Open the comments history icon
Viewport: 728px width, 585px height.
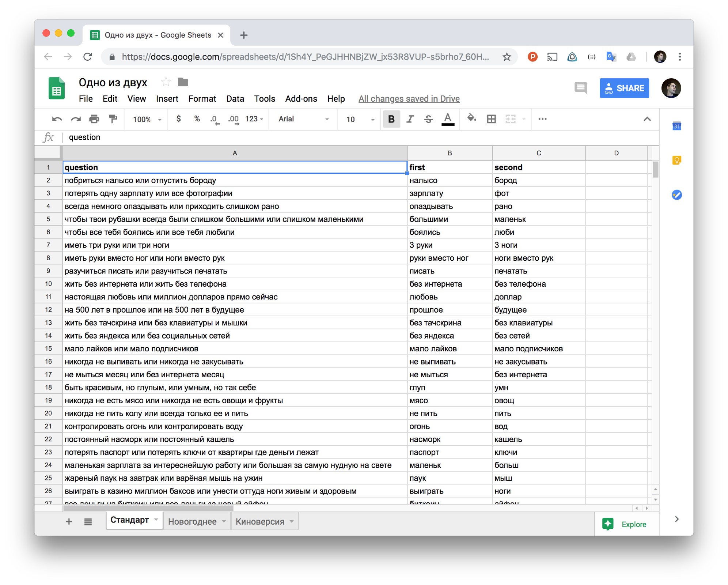[x=580, y=88]
